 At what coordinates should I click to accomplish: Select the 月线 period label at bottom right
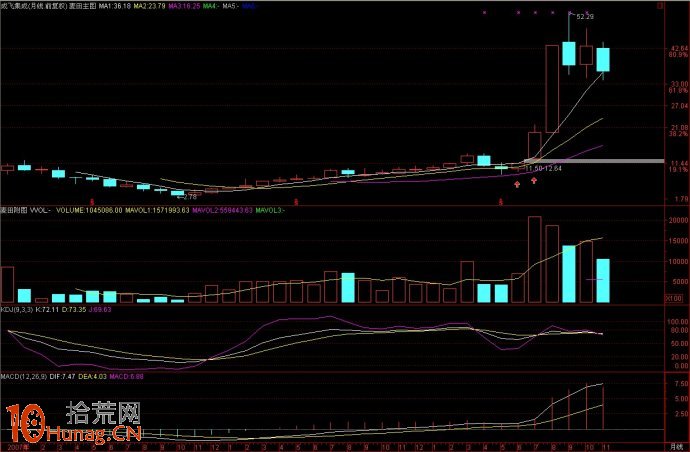674,447
